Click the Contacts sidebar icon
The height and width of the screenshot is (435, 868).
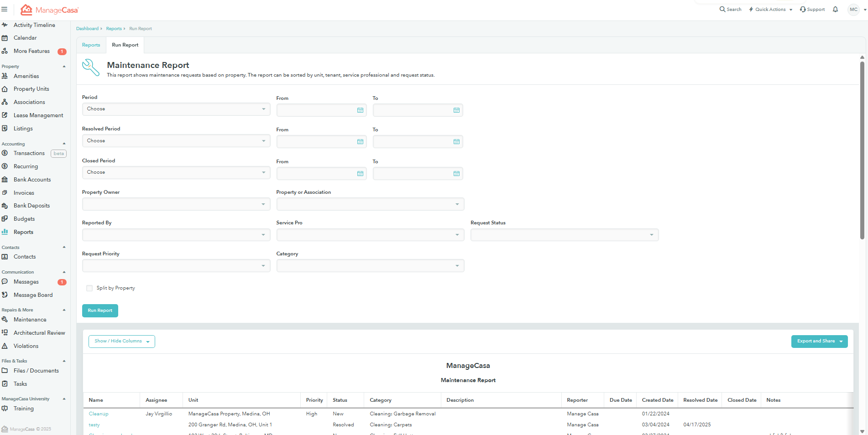5,257
